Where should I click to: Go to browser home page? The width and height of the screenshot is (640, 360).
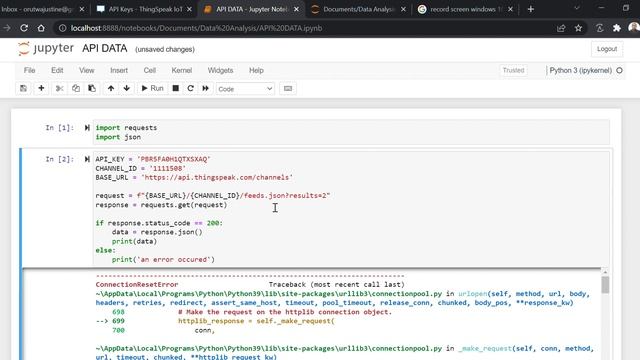pos(41,28)
